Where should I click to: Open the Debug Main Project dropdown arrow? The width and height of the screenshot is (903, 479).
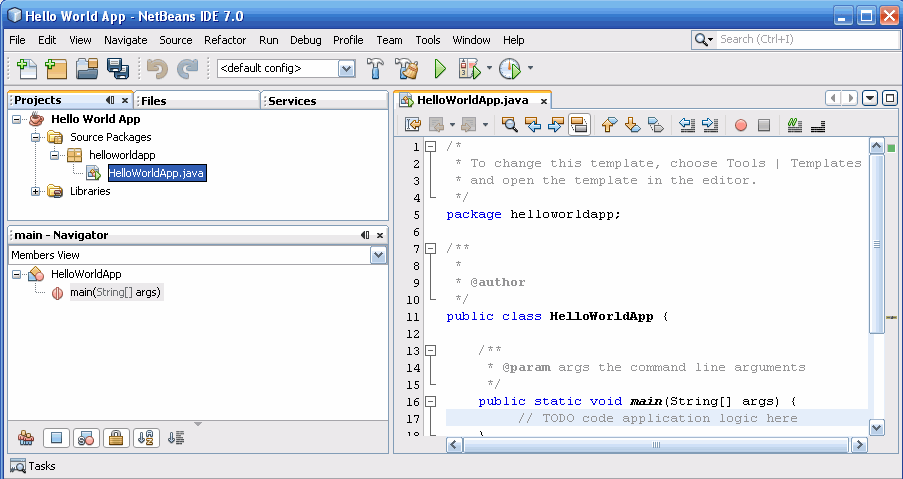(x=489, y=68)
